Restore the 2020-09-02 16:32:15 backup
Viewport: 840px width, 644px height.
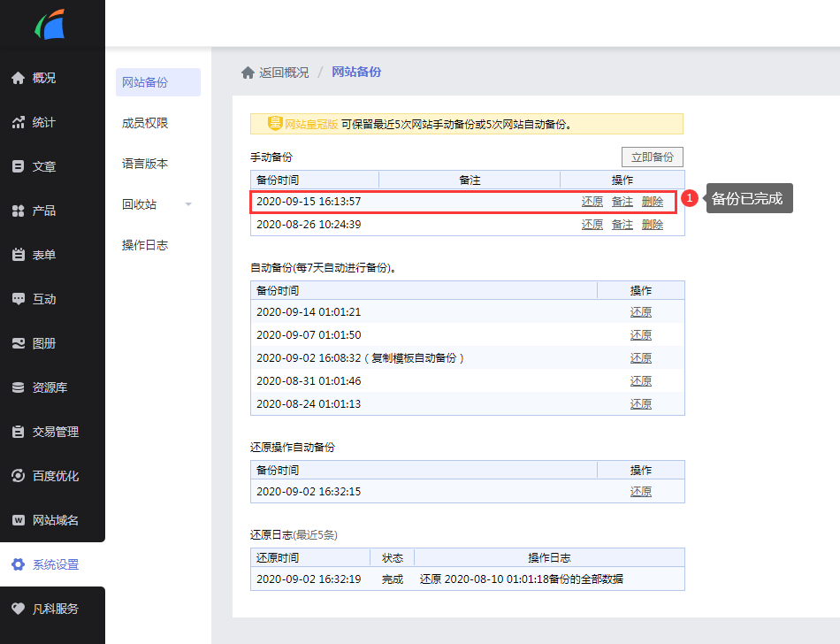click(x=641, y=491)
